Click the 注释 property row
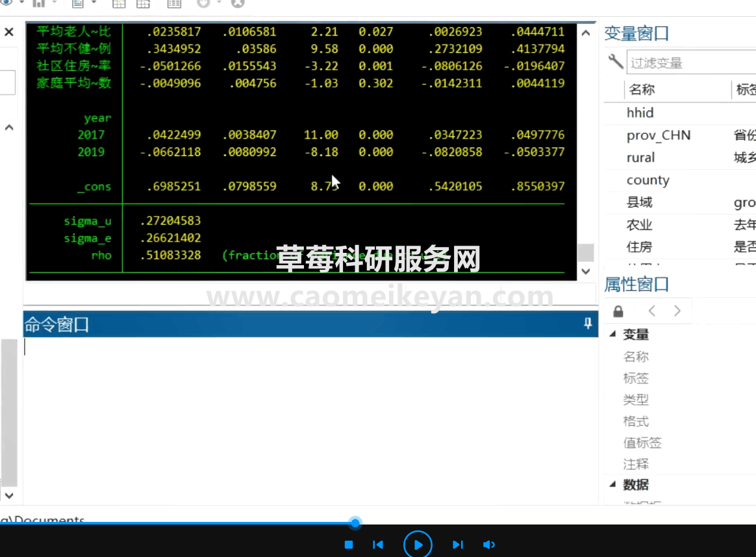Image resolution: width=756 pixels, height=557 pixels. [x=636, y=464]
